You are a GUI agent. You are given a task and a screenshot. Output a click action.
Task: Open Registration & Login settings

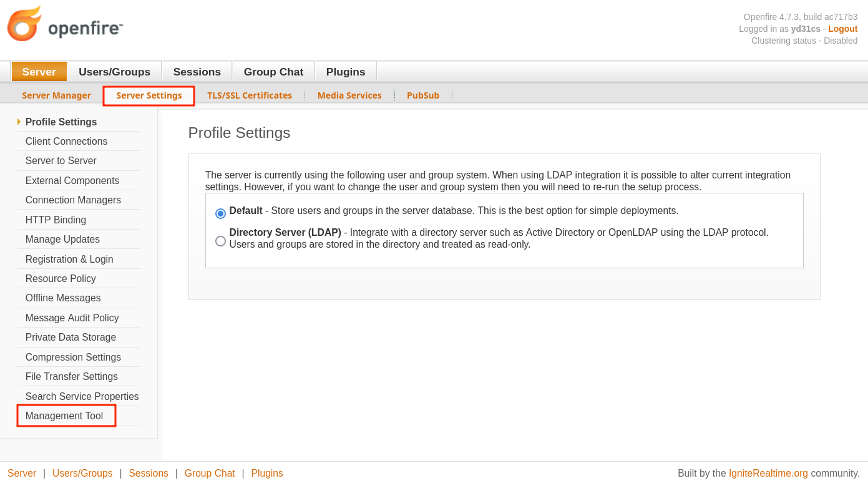click(69, 259)
